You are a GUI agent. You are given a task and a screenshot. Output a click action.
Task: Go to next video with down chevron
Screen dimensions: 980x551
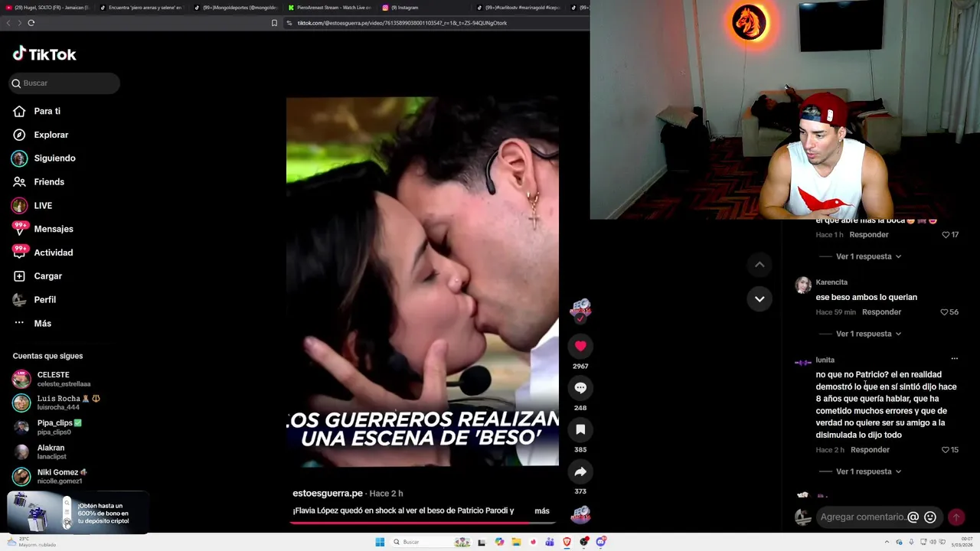click(x=759, y=299)
